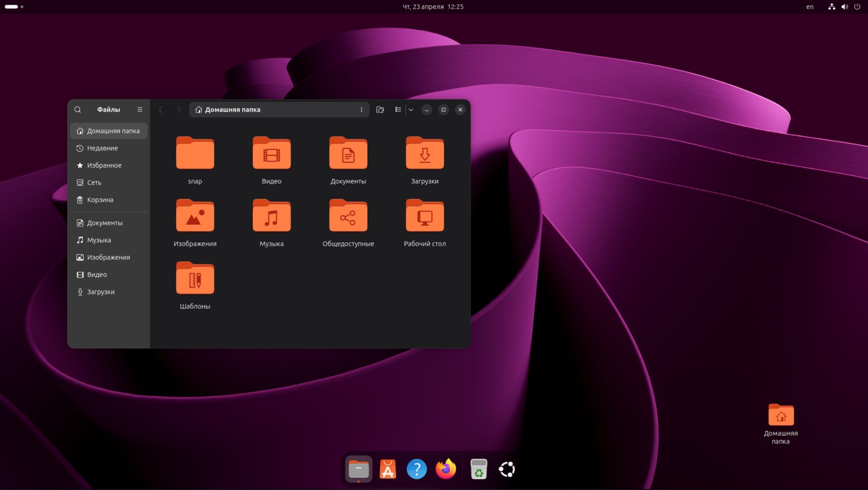Toggle list view layout button
Image resolution: width=868 pixels, height=490 pixels.
(x=398, y=109)
